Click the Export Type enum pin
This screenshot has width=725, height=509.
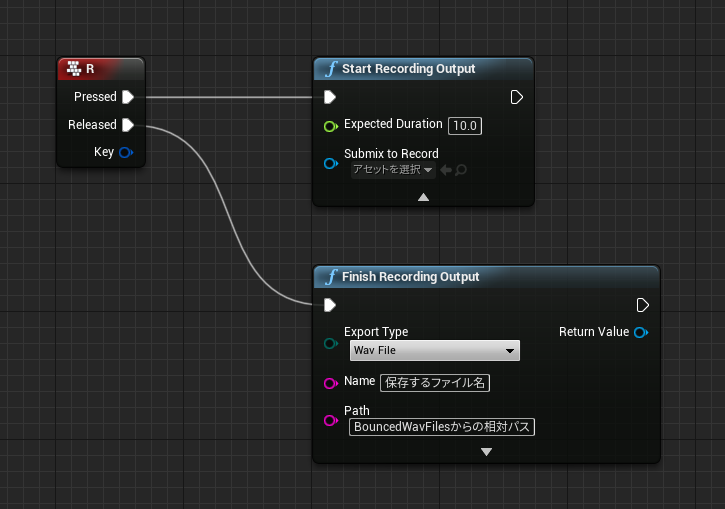click(331, 343)
